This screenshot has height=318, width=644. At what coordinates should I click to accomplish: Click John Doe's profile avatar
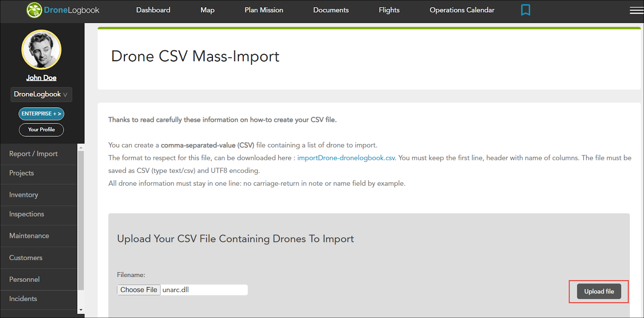pos(41,49)
